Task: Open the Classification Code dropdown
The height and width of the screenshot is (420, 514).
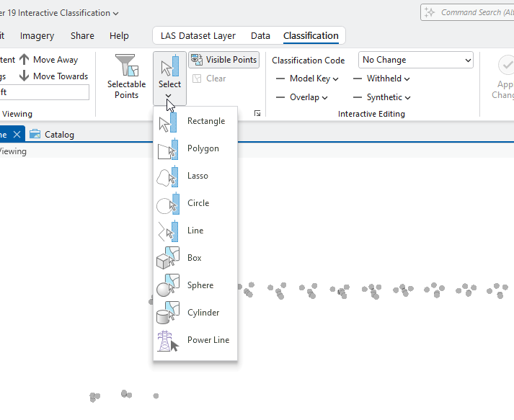Action: click(416, 60)
